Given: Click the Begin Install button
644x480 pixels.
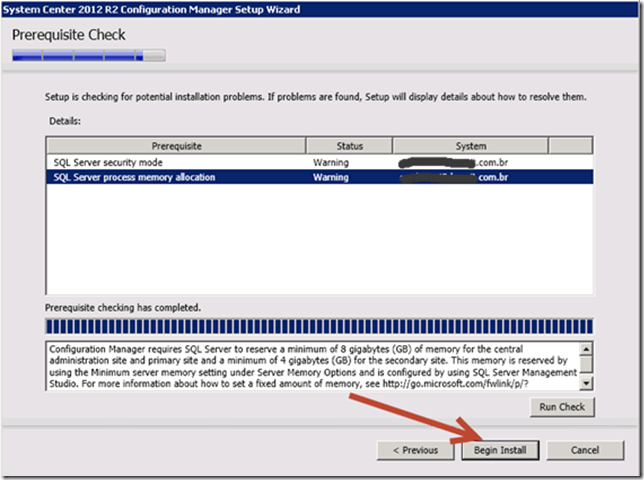Looking at the screenshot, I should coord(500,450).
